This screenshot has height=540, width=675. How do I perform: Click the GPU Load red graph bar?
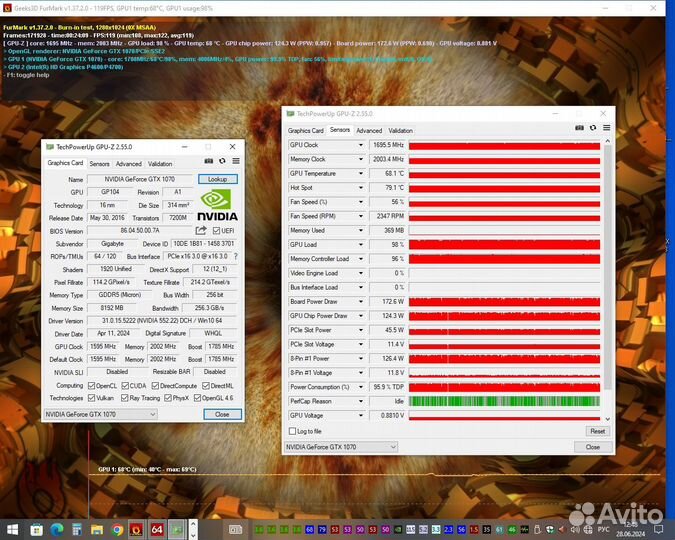point(504,245)
